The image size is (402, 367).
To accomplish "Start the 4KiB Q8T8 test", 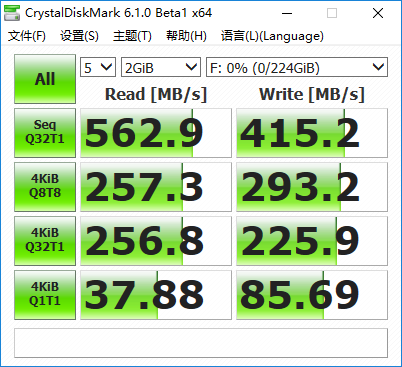I will (45, 187).
